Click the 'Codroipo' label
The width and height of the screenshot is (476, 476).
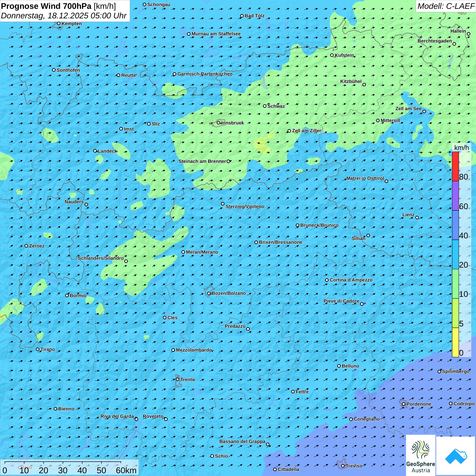(x=464, y=404)
